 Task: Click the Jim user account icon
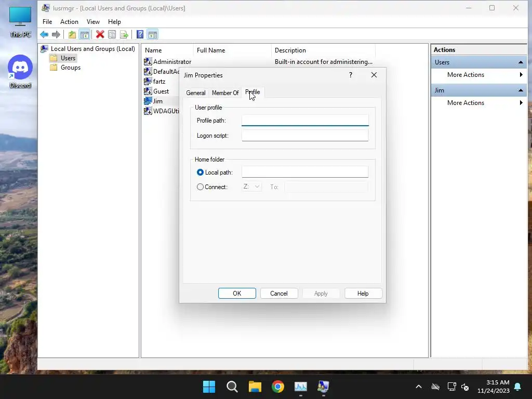[148, 101]
